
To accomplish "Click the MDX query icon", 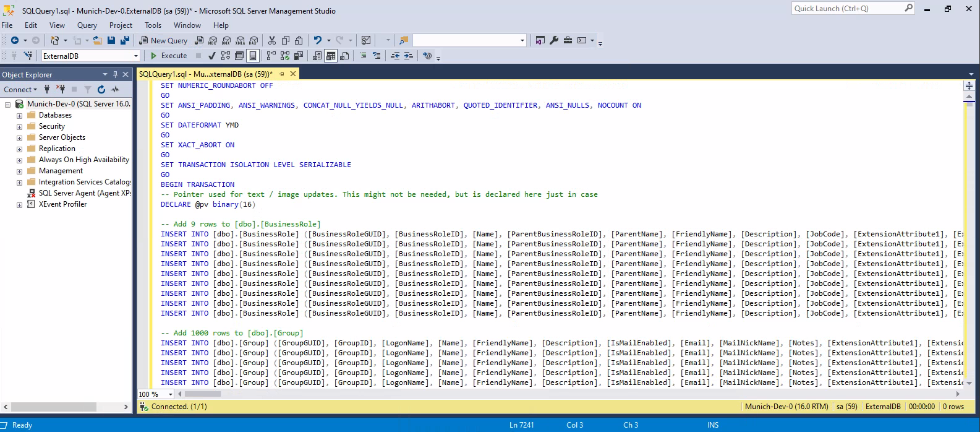I will [213, 40].
